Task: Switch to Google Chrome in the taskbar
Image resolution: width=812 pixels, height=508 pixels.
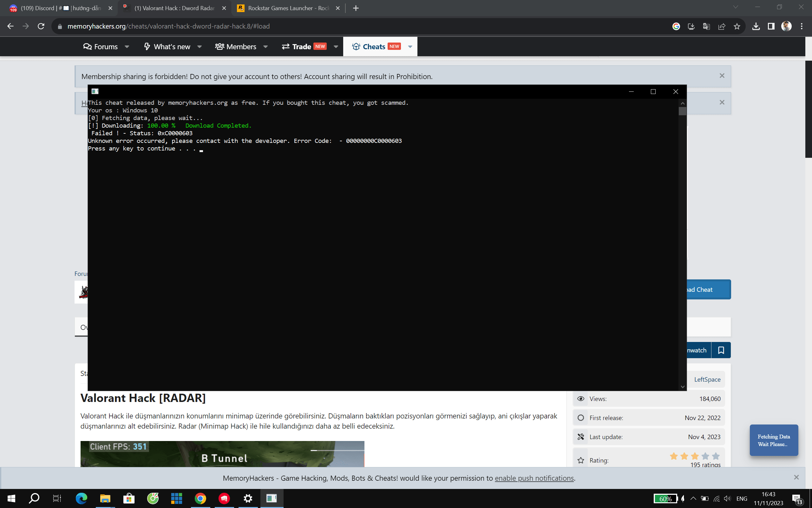Action: (200, 498)
